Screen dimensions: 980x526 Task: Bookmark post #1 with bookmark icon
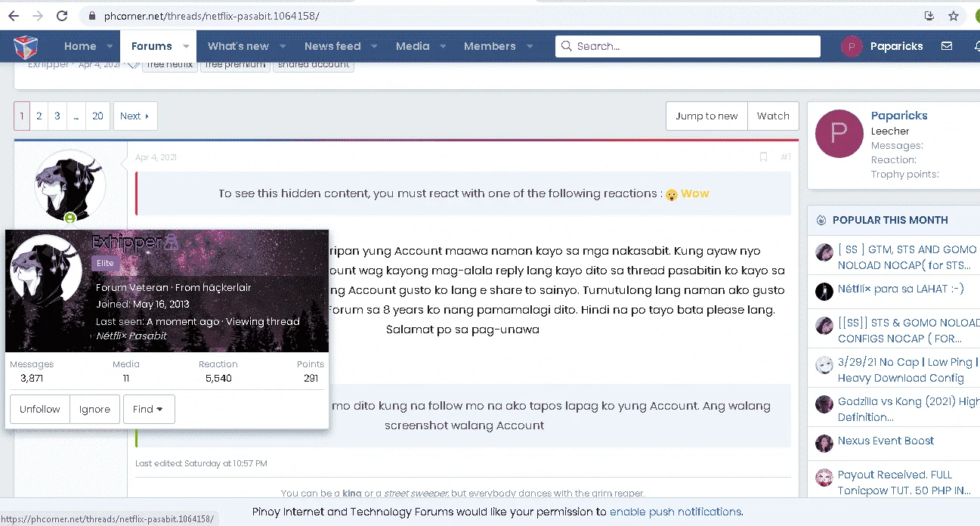point(763,157)
